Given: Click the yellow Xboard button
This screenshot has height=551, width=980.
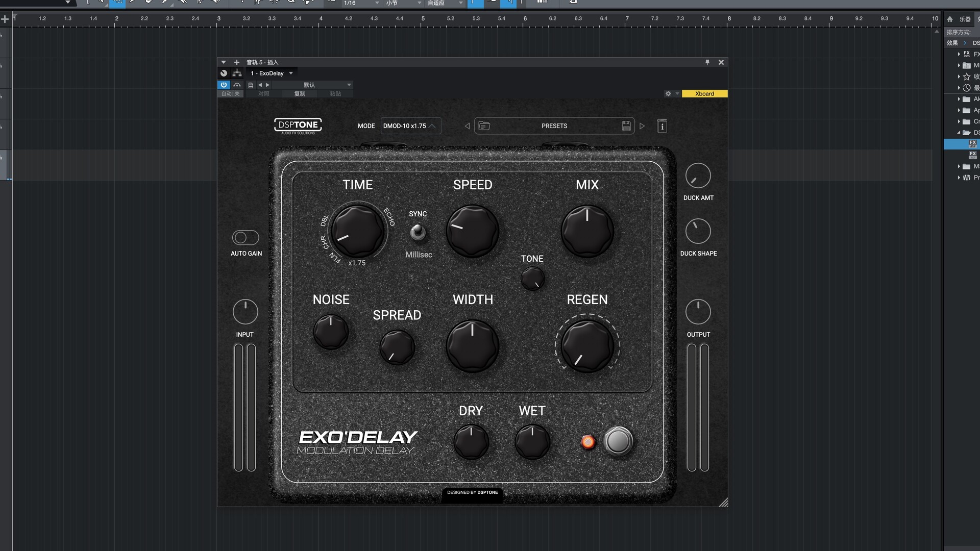Looking at the screenshot, I should click(x=704, y=93).
